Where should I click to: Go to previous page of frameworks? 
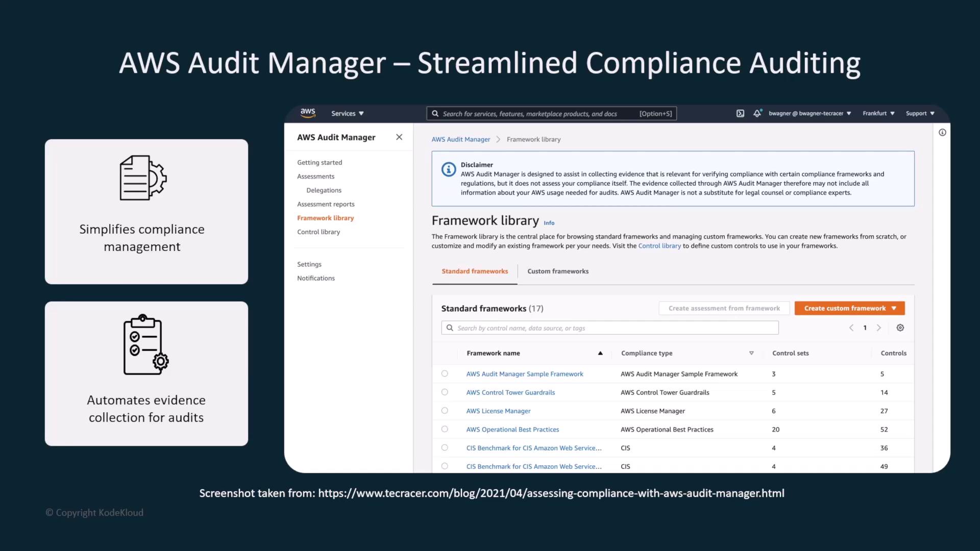[851, 328]
